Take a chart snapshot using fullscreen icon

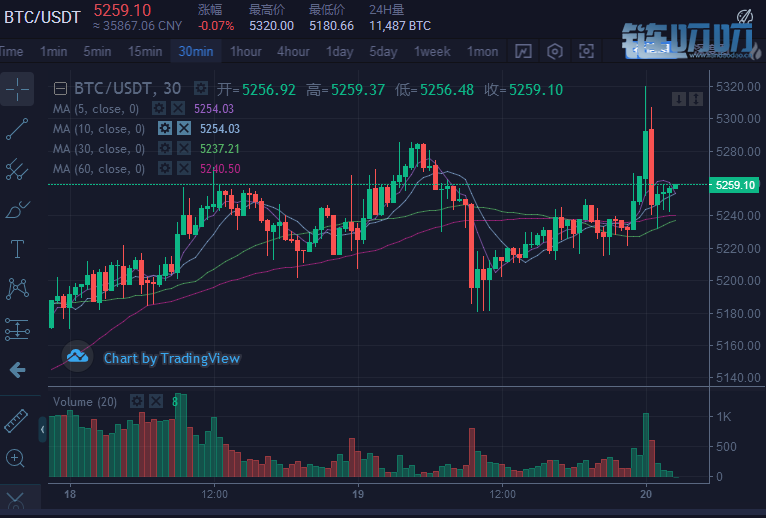[x=586, y=51]
